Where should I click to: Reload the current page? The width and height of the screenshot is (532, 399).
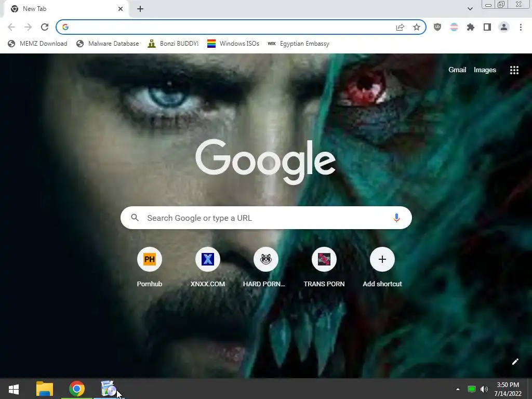(45, 27)
